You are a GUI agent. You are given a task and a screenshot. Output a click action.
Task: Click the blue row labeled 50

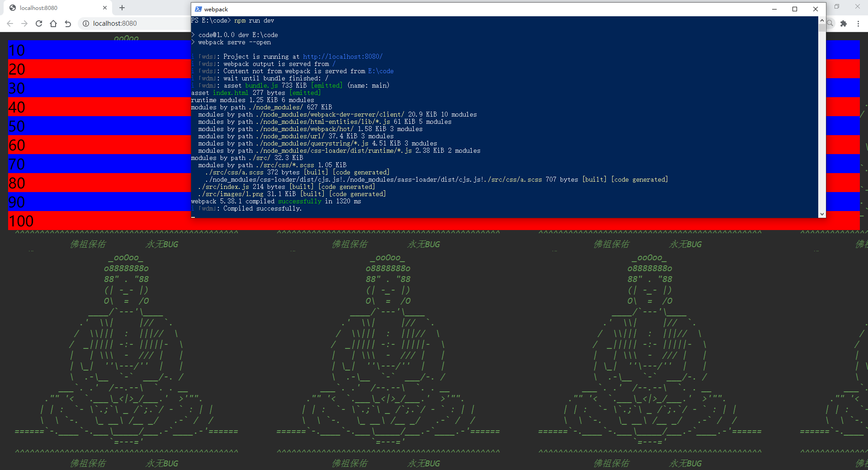coord(99,126)
